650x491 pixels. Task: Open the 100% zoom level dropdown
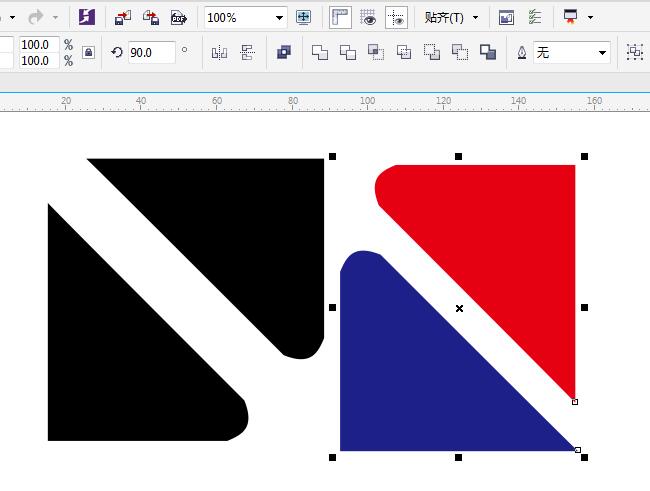279,18
